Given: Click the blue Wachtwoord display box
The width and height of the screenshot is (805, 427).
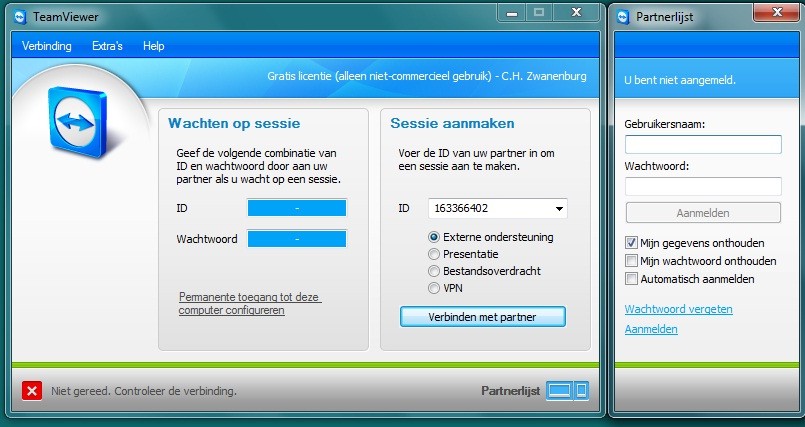Looking at the screenshot, I should 297,239.
